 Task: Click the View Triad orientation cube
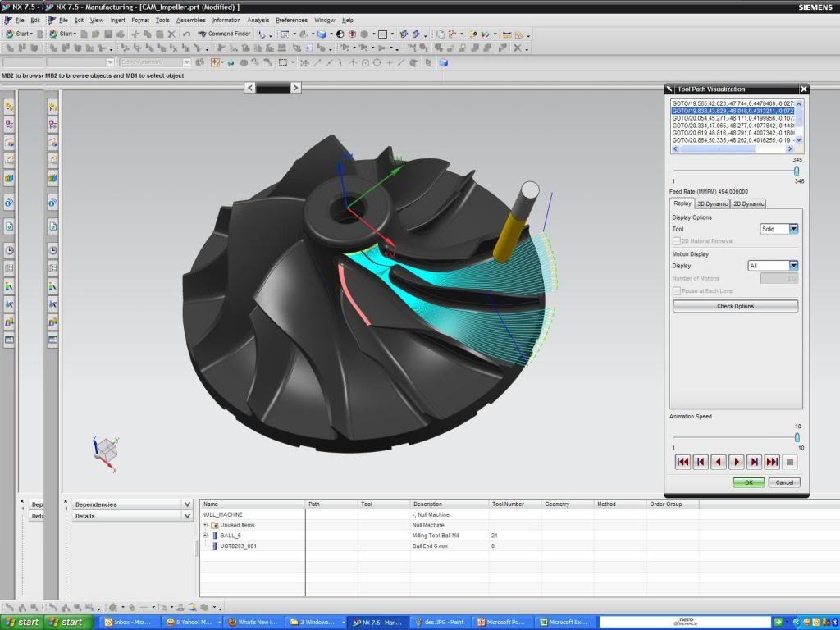106,453
